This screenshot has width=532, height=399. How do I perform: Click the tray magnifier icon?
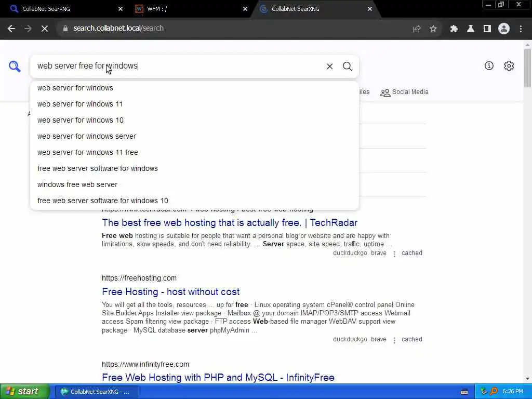(494, 392)
